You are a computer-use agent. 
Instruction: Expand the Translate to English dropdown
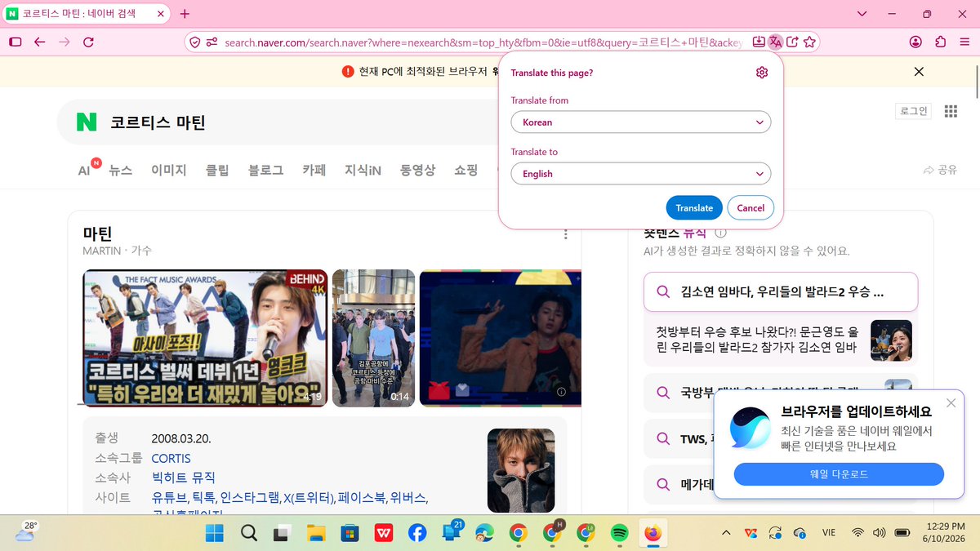coord(641,174)
